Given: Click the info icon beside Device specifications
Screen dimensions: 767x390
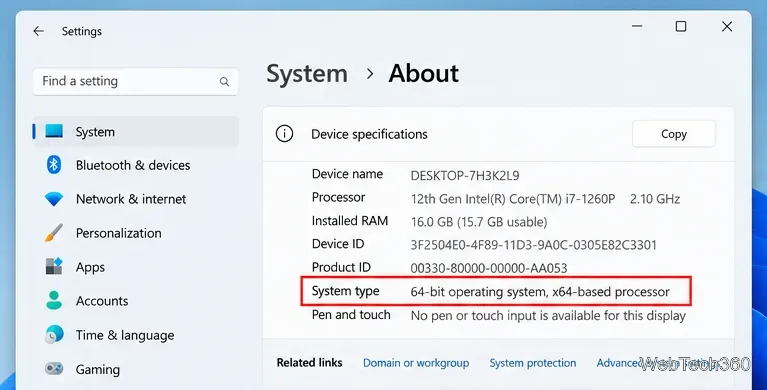Looking at the screenshot, I should (x=284, y=134).
